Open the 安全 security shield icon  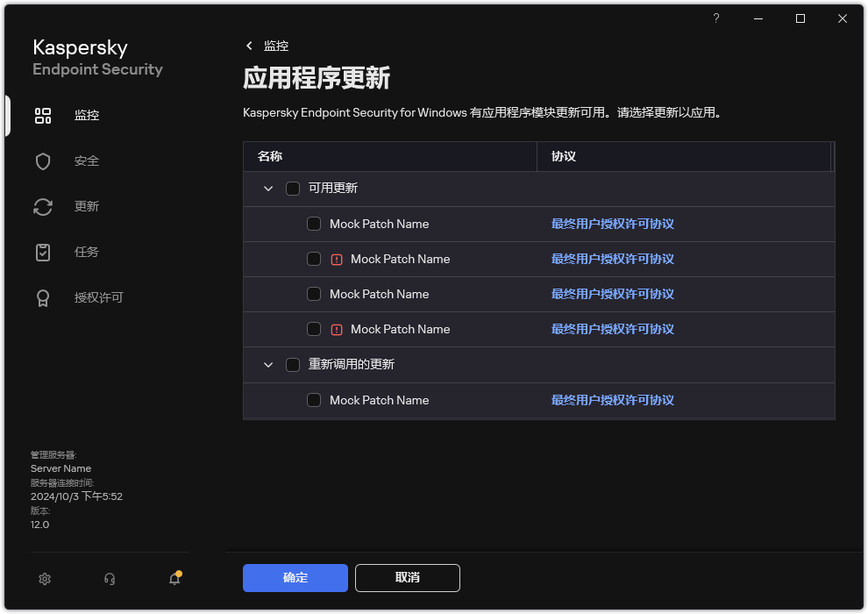43,161
